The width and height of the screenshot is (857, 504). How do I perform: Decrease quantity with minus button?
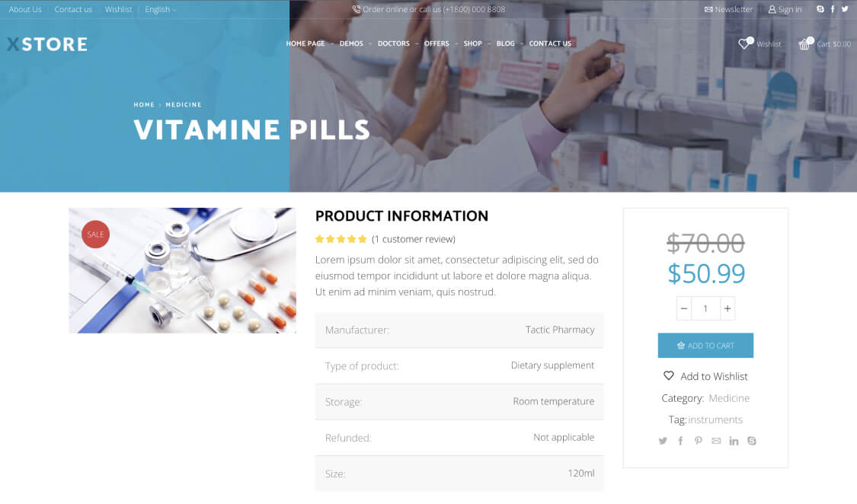tap(684, 308)
